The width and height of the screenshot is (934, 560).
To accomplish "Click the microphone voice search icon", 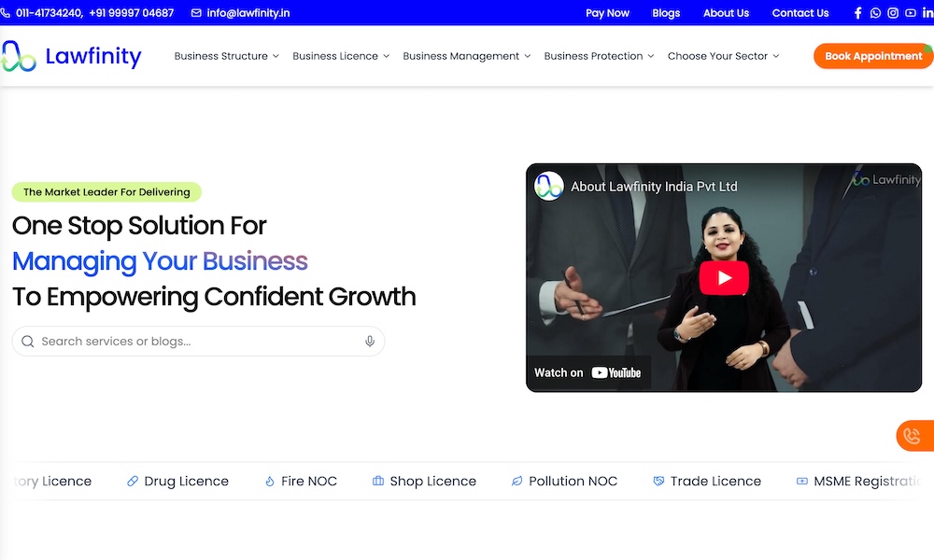I will [370, 342].
